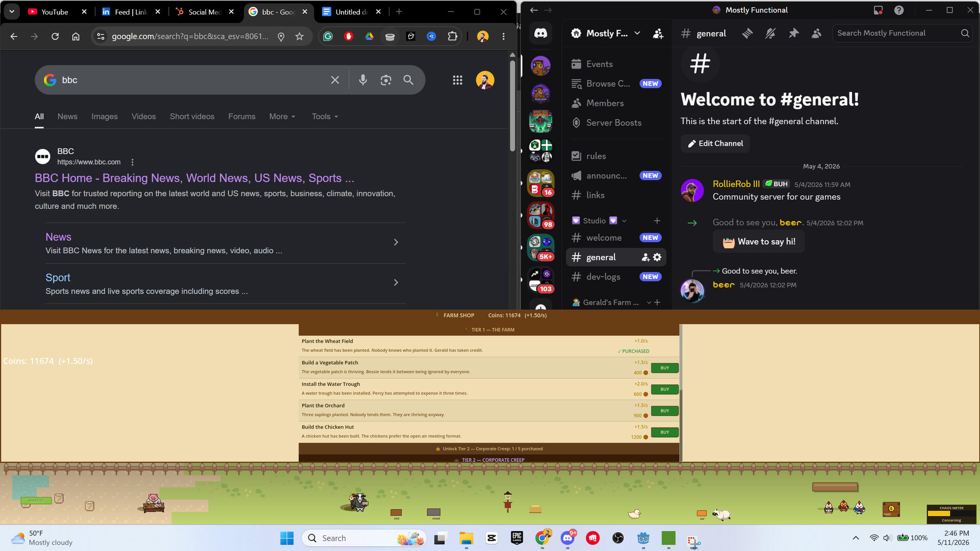Screen dimensions: 980x551
Task: Click the magnifier search icon in Google box
Action: coord(408,80)
